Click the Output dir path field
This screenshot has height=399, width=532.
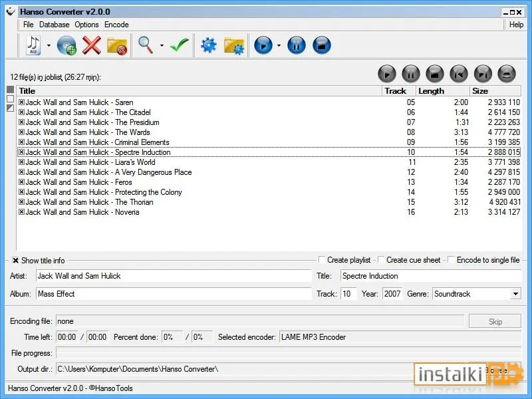(x=262, y=369)
